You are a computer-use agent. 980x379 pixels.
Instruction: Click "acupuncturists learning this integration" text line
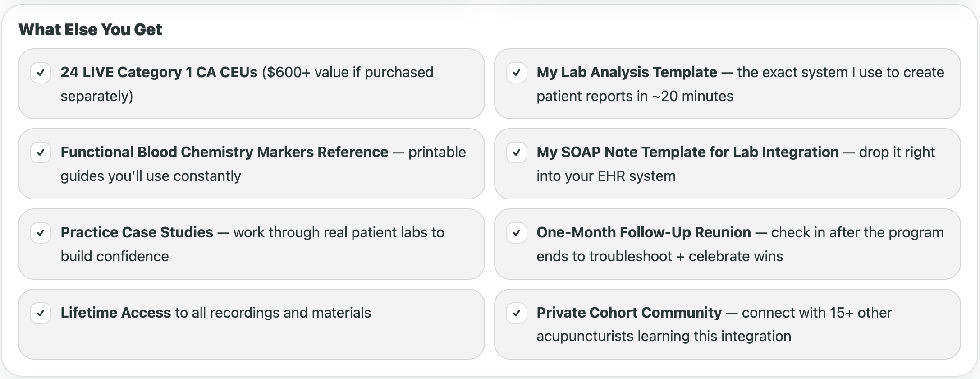pos(664,336)
